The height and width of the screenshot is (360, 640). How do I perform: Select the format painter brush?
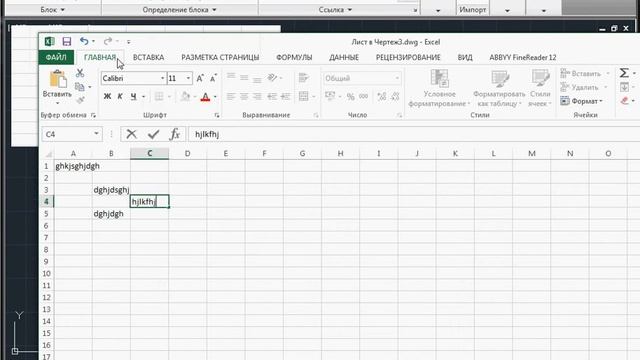[x=80, y=100]
